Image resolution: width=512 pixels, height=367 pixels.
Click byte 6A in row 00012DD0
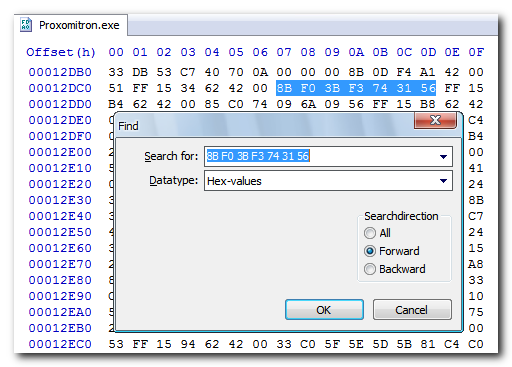tap(308, 104)
